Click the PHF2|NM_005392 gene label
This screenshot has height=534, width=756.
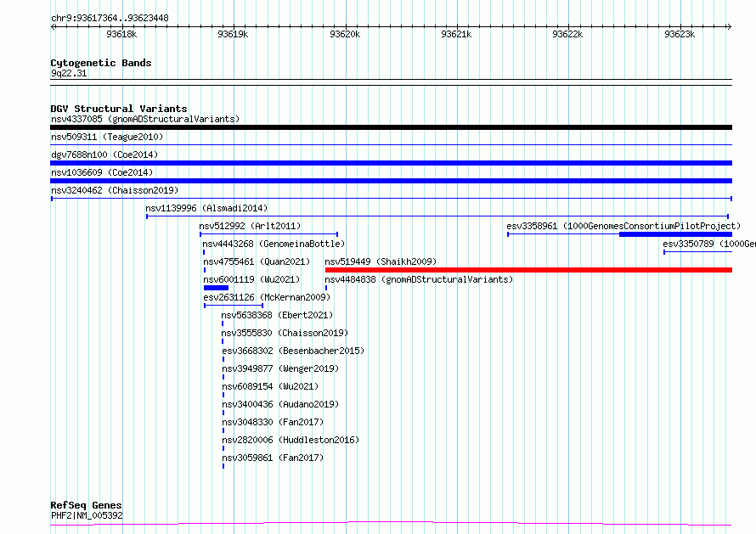pos(87,515)
